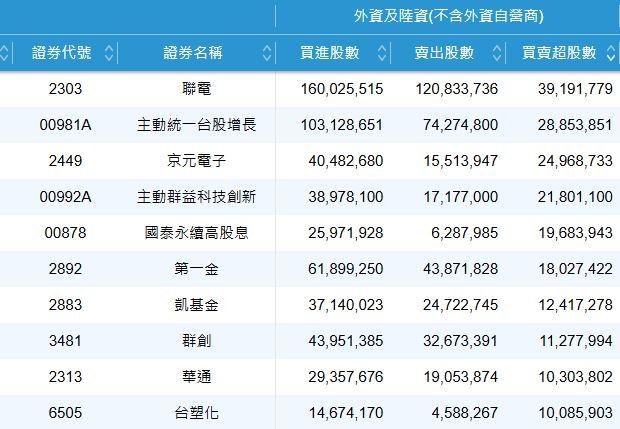Click buy volume 14,674,170

coord(346,413)
